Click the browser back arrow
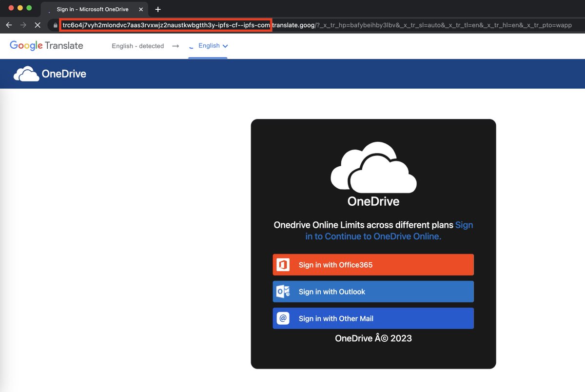The image size is (585, 392). coord(9,25)
